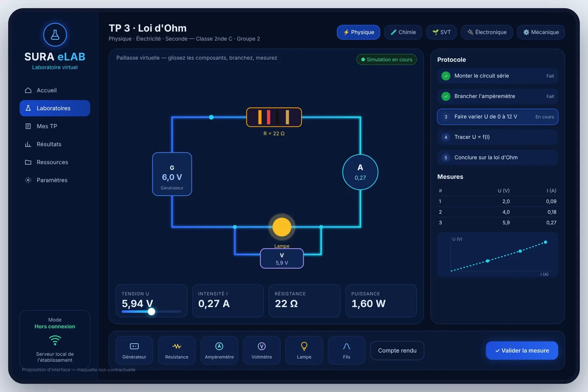Screen dimensions: 588x392
Task: Click measurement row 1 value 0,09
Action: pos(551,201)
